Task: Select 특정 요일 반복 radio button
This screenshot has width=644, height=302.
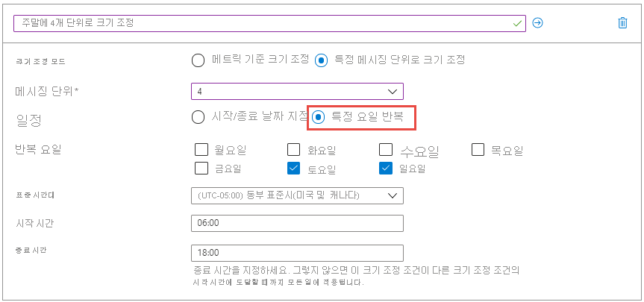Action: (x=319, y=116)
